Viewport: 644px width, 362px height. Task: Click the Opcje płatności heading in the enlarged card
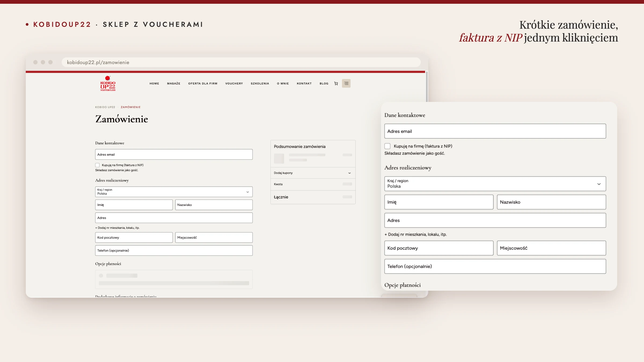click(x=402, y=285)
